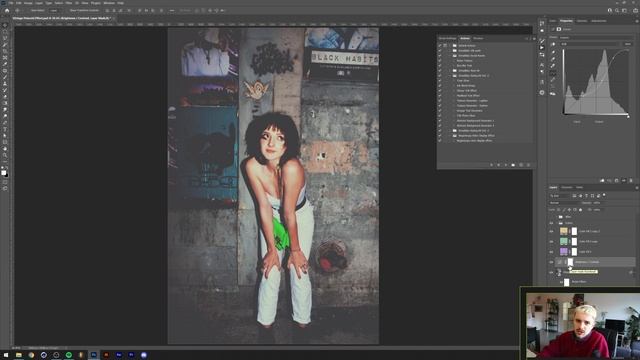Toggle visibility of the smart object layer
Viewport: 640px width, 360px height.
pos(551,272)
